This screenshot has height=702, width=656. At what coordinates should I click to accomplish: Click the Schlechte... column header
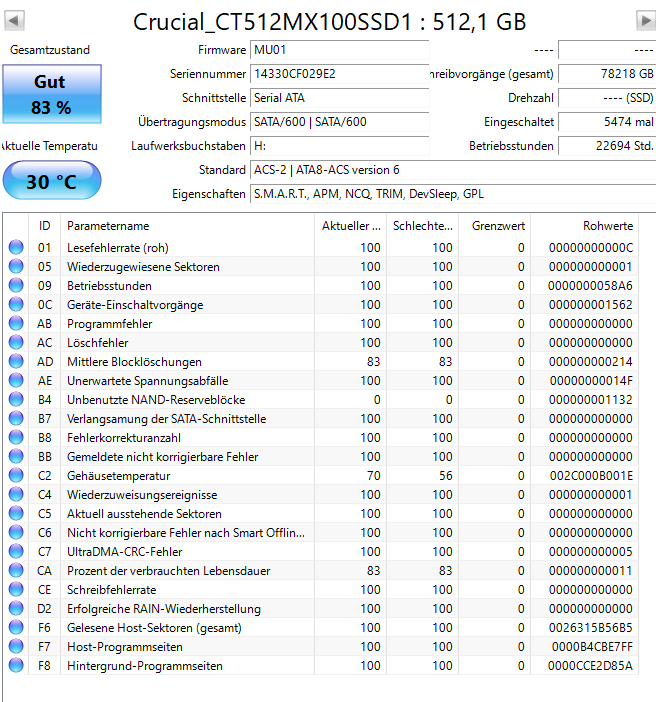click(423, 226)
